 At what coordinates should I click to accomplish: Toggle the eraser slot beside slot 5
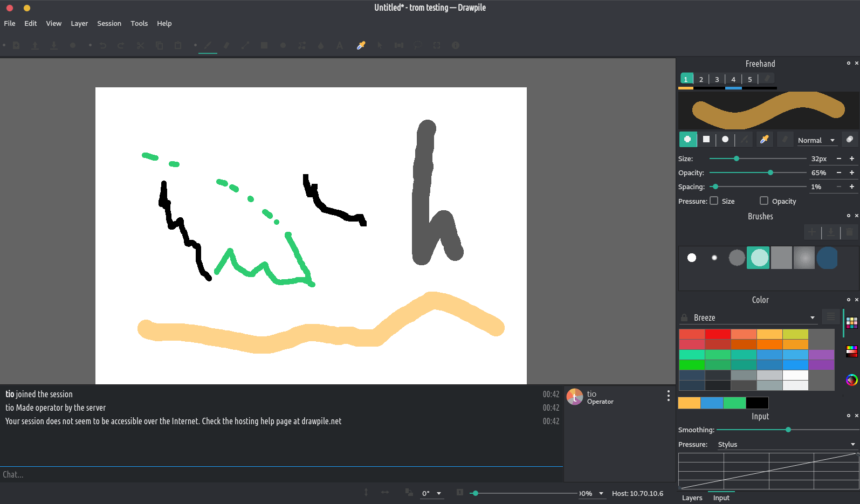(x=767, y=79)
